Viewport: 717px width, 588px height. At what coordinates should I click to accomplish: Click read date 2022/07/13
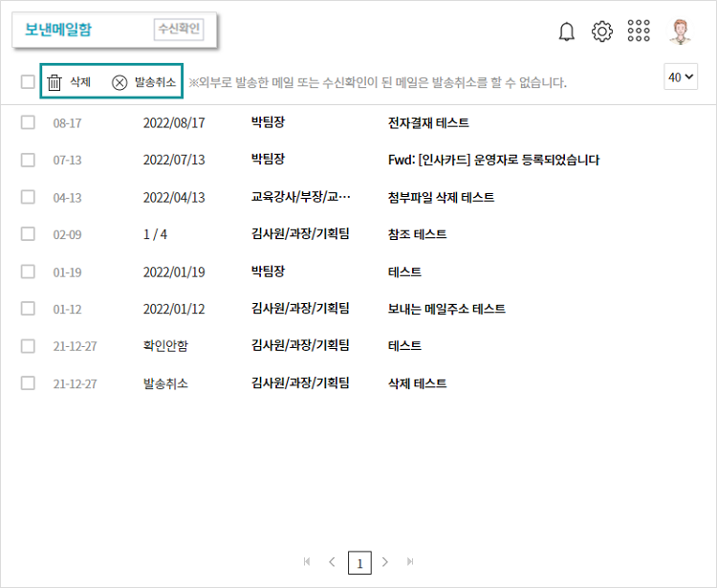coord(174,160)
